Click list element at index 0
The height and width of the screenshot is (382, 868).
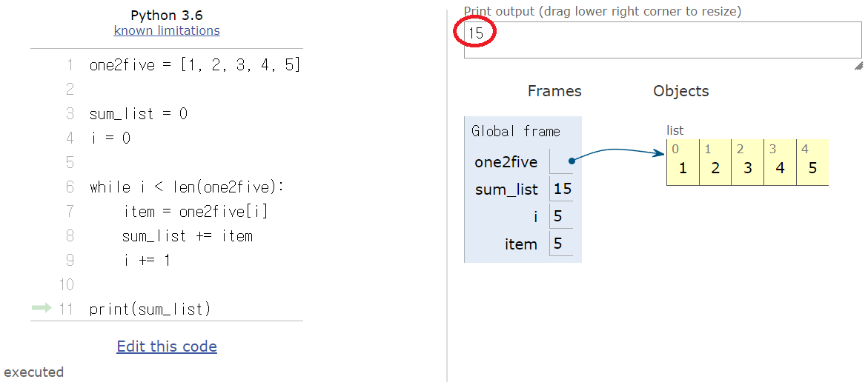pyautogui.click(x=683, y=167)
